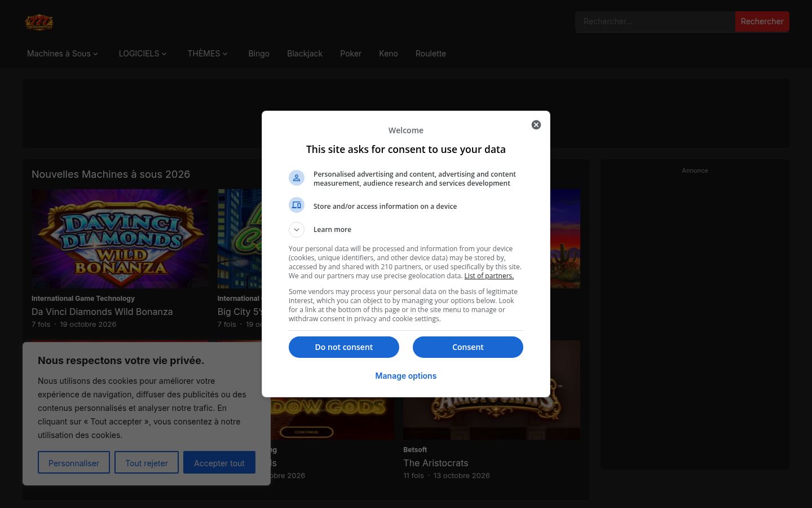Screen dimensions: 812x508
Task: Navigate to the Roulette menu item
Action: [x=431, y=54]
